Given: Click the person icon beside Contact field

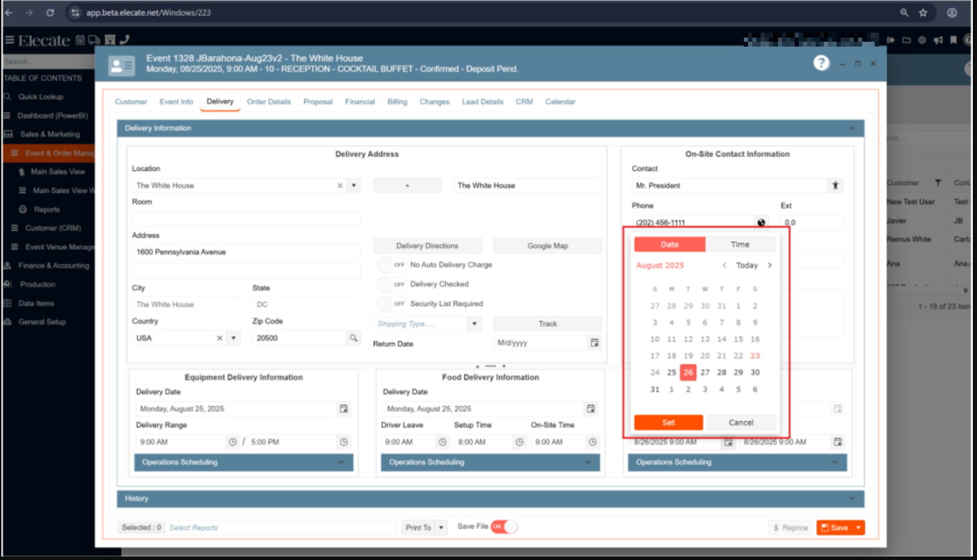Looking at the screenshot, I should click(835, 186).
